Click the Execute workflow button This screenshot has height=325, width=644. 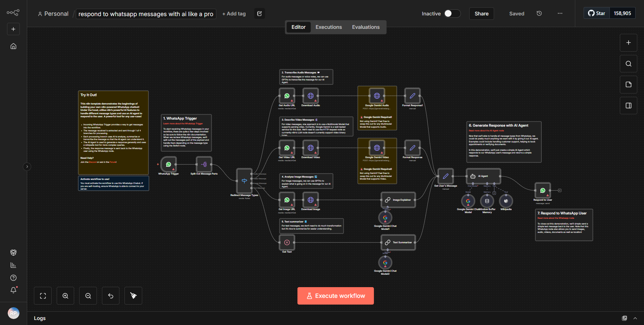335,296
